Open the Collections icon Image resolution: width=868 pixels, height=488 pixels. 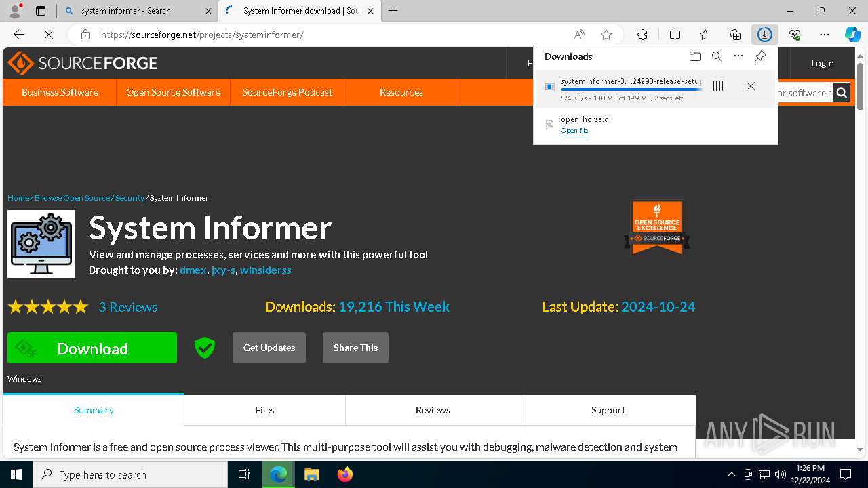coord(735,35)
